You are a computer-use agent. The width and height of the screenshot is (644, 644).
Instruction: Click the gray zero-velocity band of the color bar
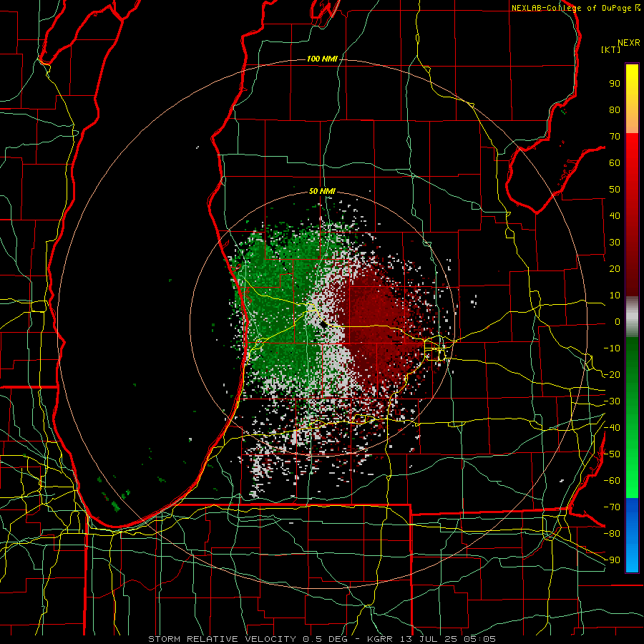point(632,316)
